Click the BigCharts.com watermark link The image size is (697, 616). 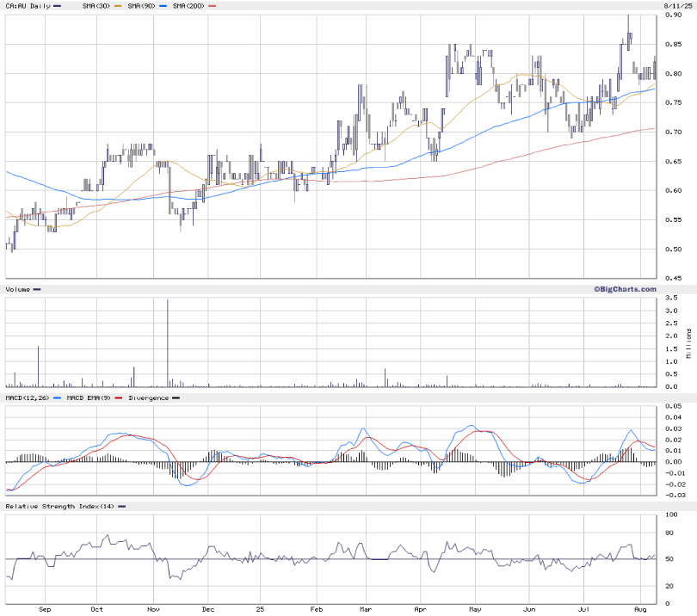pyautogui.click(x=624, y=289)
